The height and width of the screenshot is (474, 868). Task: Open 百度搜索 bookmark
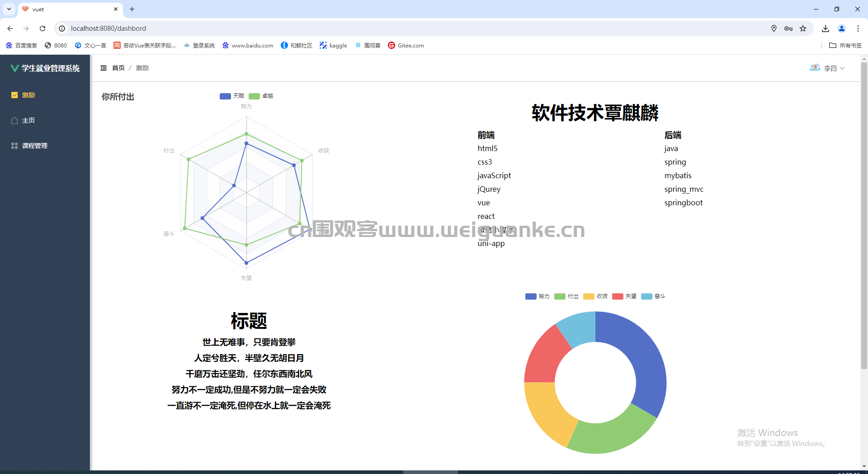click(22, 45)
